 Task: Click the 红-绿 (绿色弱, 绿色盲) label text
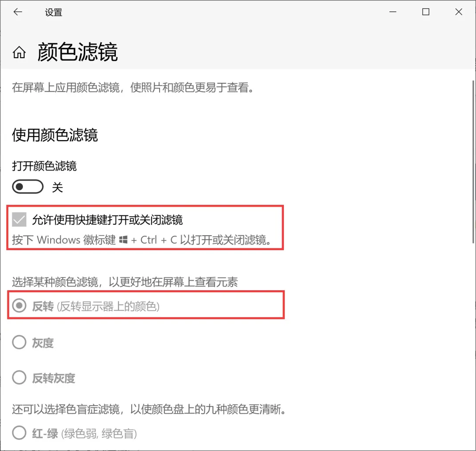click(x=84, y=433)
